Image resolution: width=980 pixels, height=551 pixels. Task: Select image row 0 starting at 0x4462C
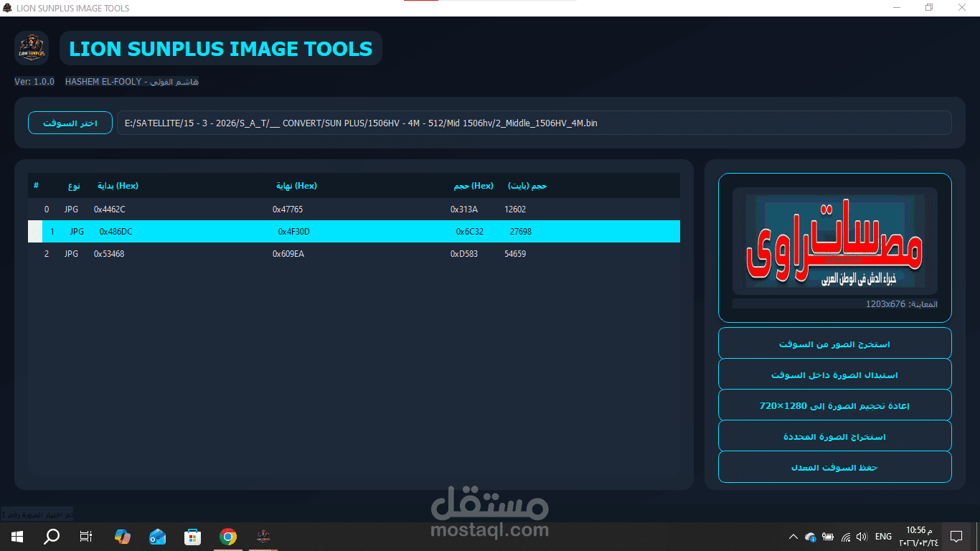tap(354, 209)
